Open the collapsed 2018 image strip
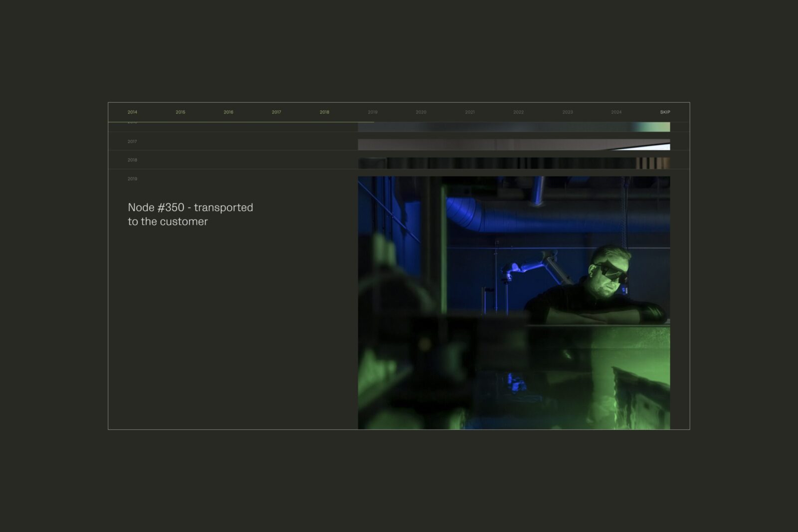 (x=514, y=163)
